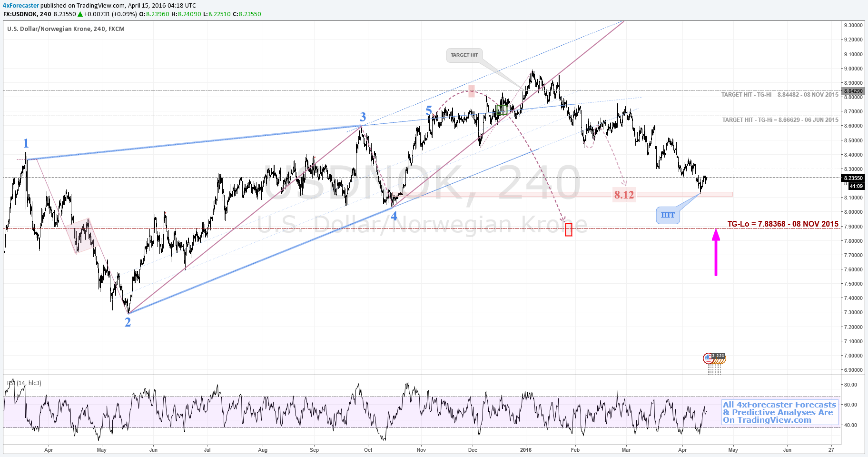The image size is (868, 457).
Task: Click 9.00000 on the price axis
Action: tap(853, 69)
